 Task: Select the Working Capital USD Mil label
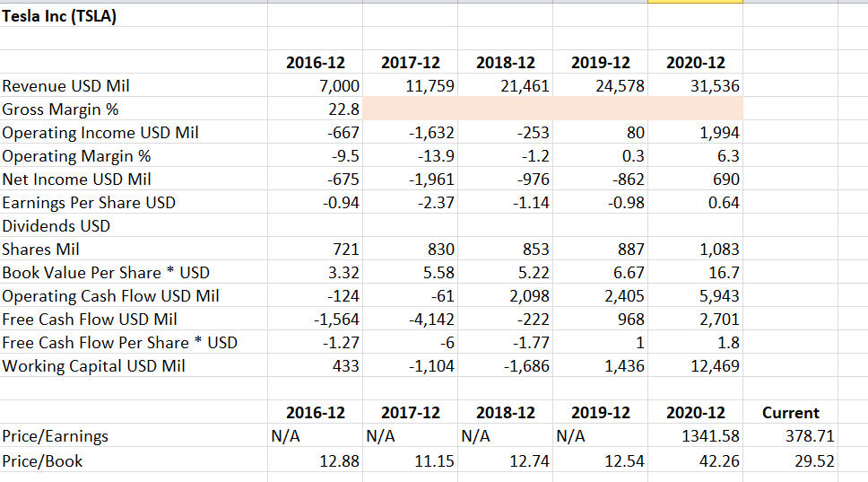93,365
